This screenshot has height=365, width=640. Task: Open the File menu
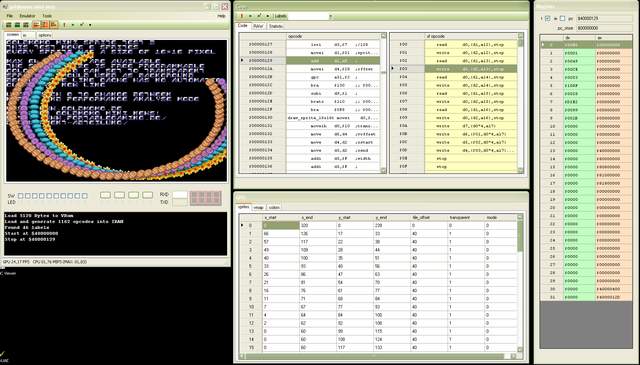pos(10,16)
